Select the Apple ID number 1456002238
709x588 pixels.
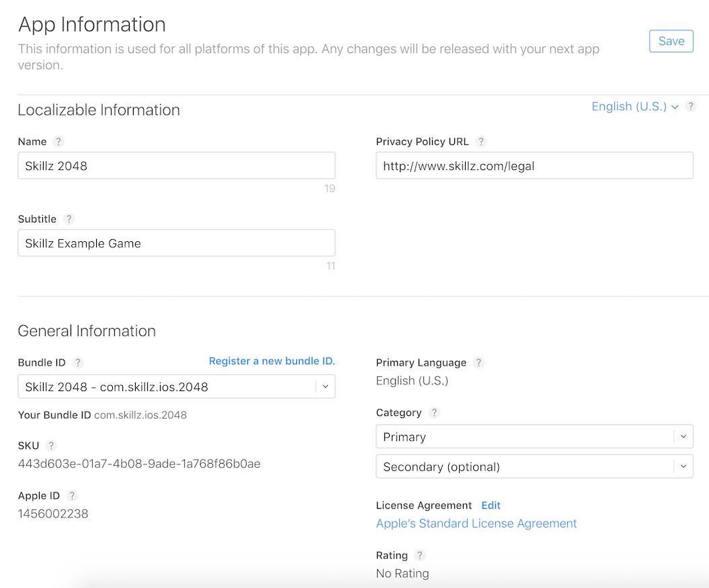[x=53, y=514]
